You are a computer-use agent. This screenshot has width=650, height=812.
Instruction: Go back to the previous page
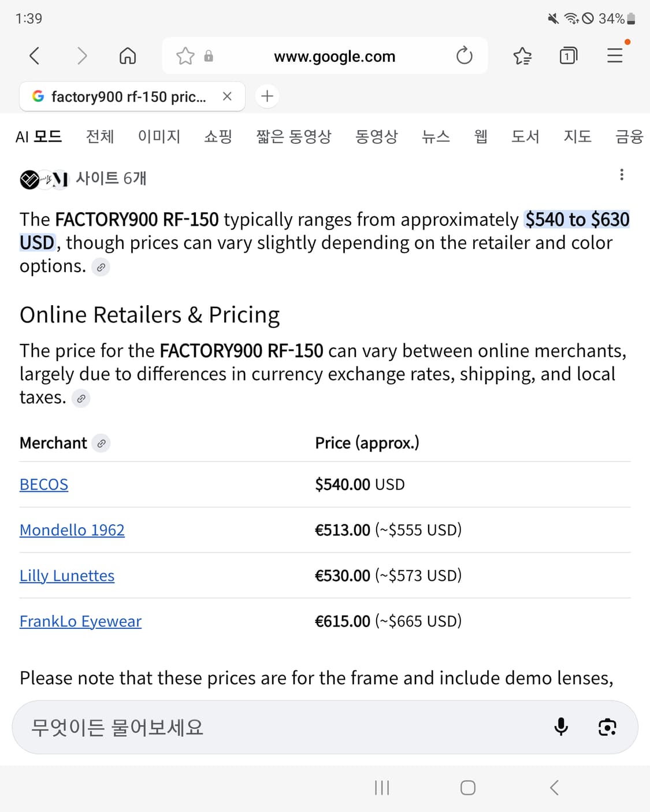[34, 55]
